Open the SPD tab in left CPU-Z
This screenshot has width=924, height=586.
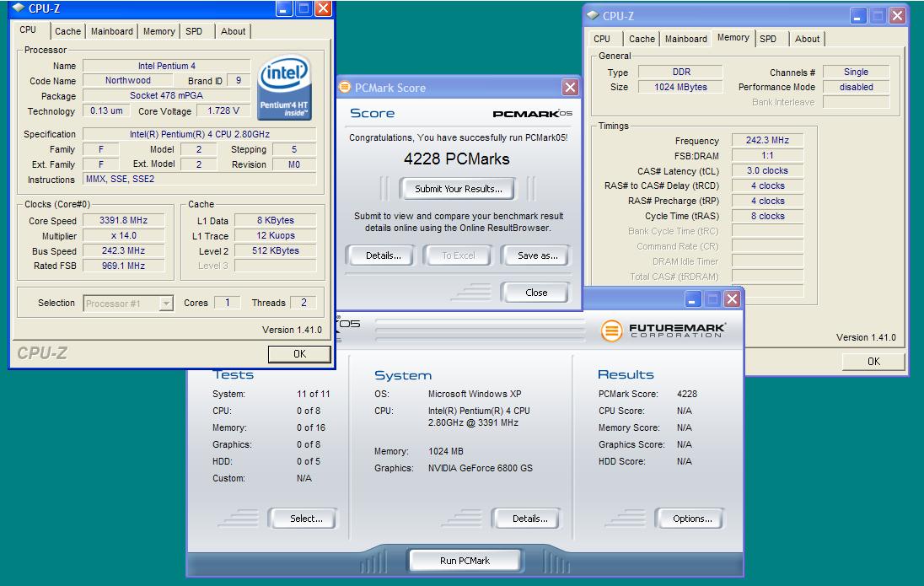click(x=194, y=31)
